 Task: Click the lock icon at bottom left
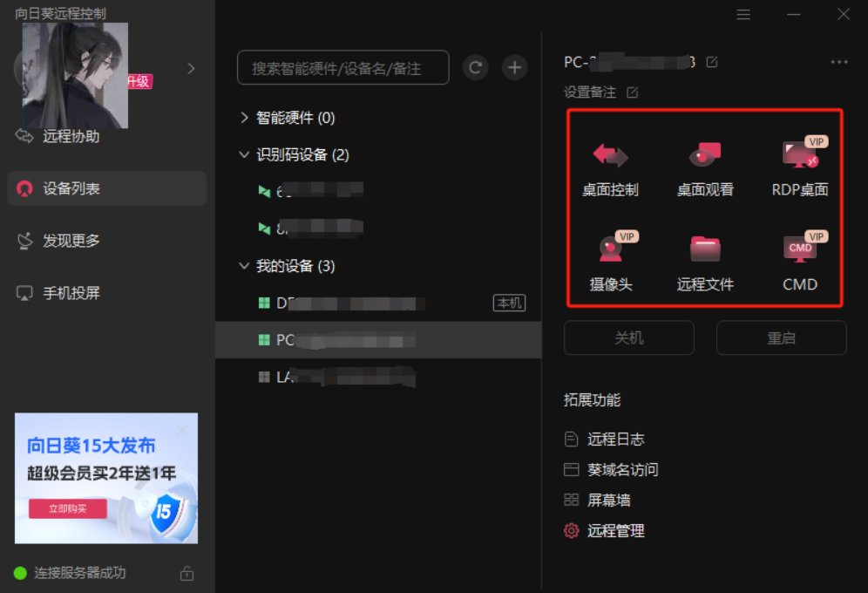186,574
